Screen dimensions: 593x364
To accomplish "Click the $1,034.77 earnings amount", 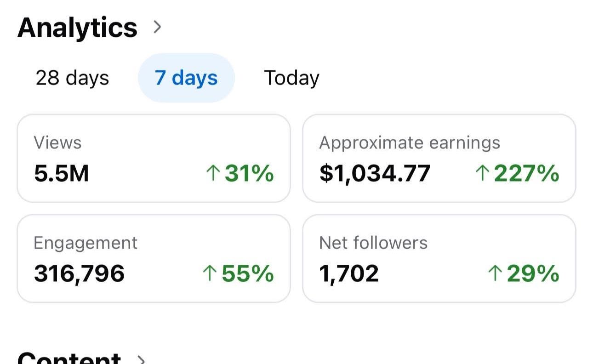I will (375, 174).
